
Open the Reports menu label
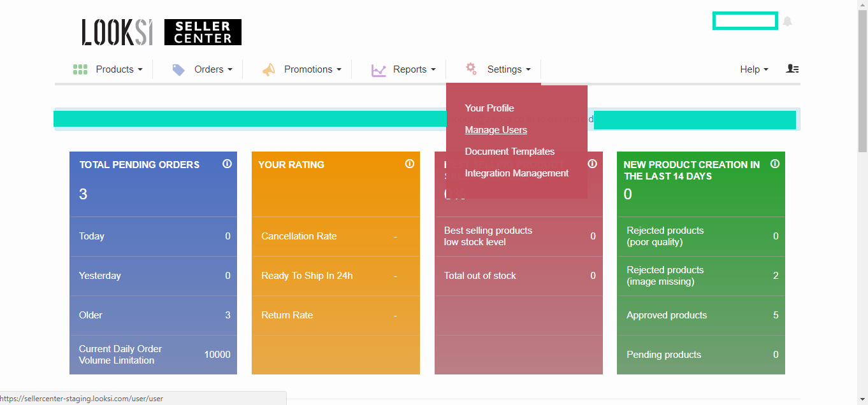[410, 69]
